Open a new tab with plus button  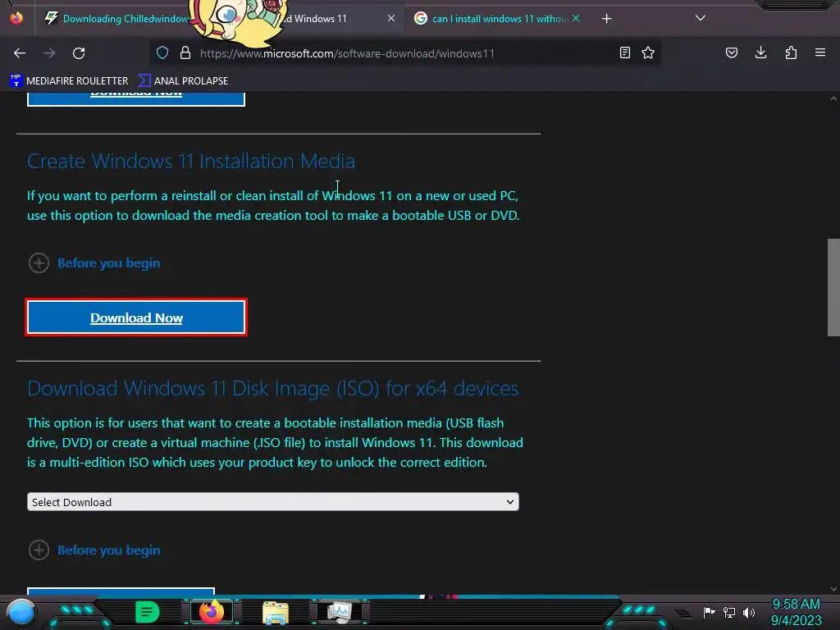[606, 19]
